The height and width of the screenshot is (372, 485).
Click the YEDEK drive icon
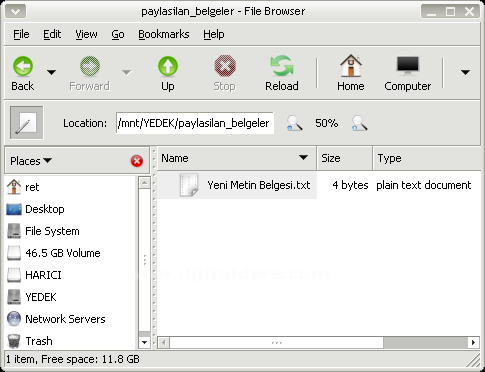14,297
